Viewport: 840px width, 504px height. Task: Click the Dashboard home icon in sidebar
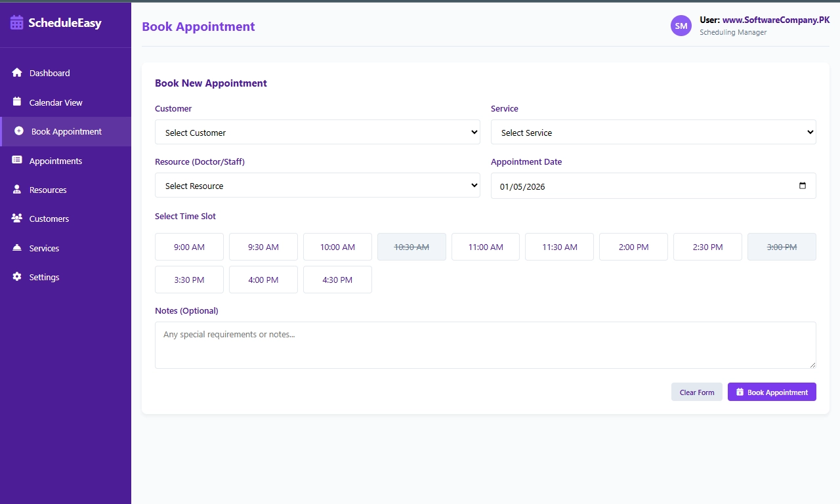click(17, 73)
